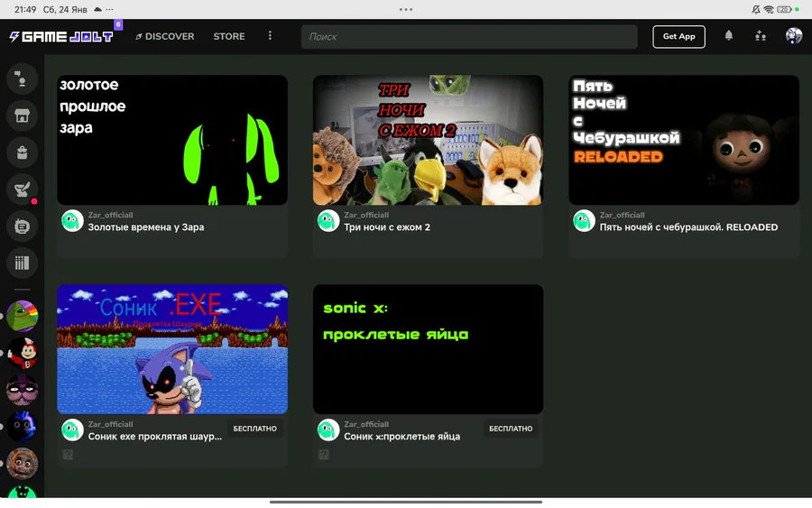
Task: Click the Get App button
Action: pyautogui.click(x=678, y=37)
